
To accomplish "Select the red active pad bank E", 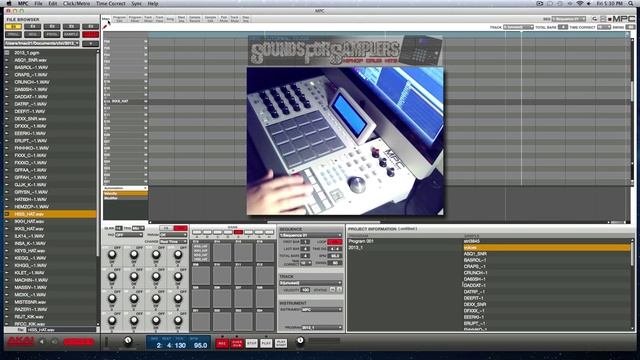I will point(238,232).
